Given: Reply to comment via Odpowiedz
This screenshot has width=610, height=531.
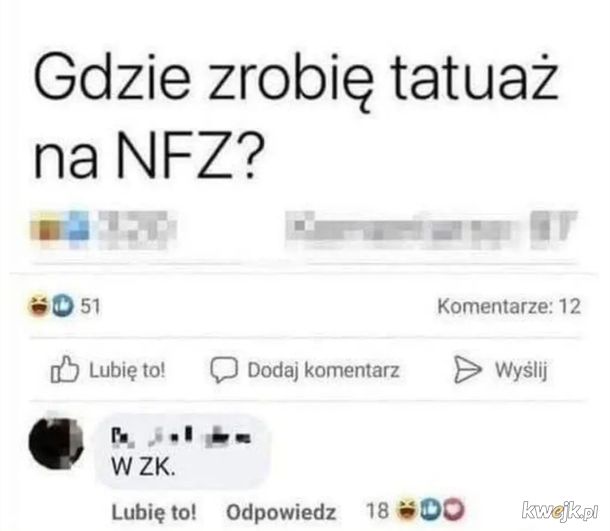Looking at the screenshot, I should [x=281, y=512].
